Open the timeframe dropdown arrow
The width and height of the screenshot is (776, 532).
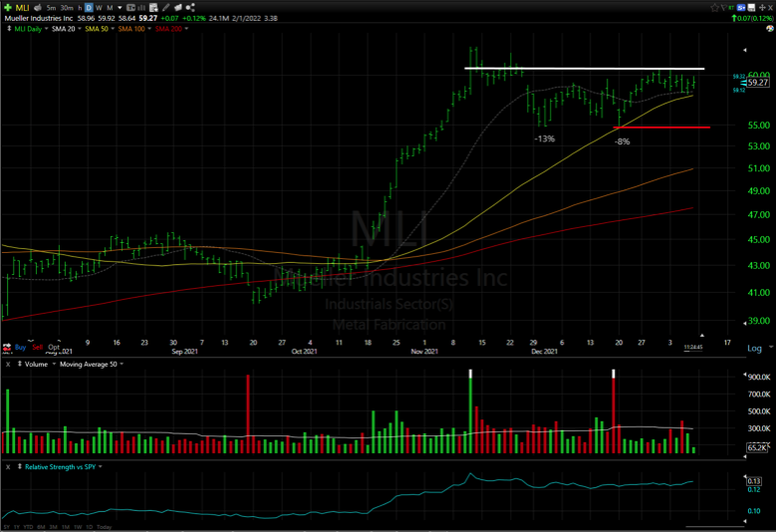(120, 8)
